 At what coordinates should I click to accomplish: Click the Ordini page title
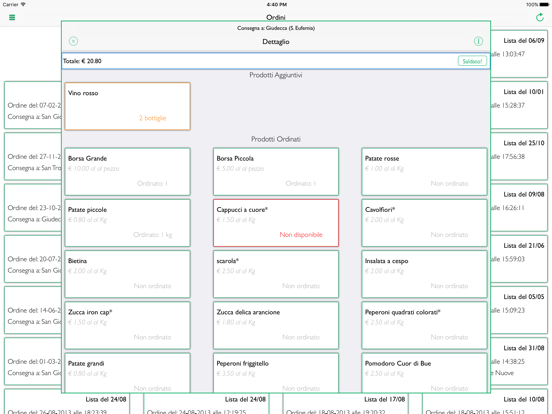pyautogui.click(x=276, y=17)
